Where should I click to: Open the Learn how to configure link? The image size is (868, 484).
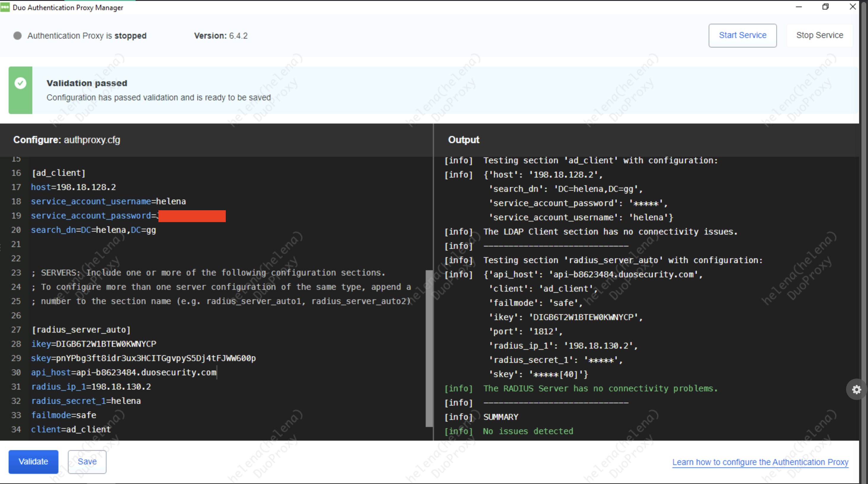[x=760, y=462]
